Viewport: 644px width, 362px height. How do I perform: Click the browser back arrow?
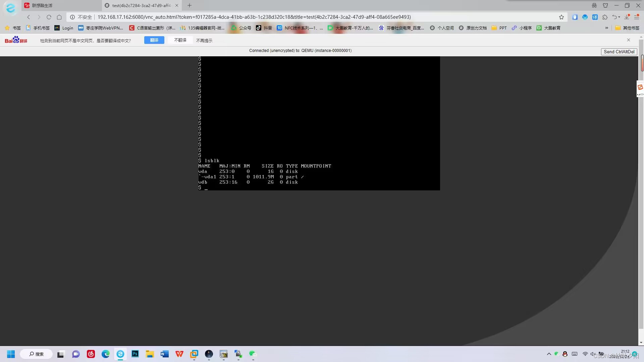pos(29,17)
